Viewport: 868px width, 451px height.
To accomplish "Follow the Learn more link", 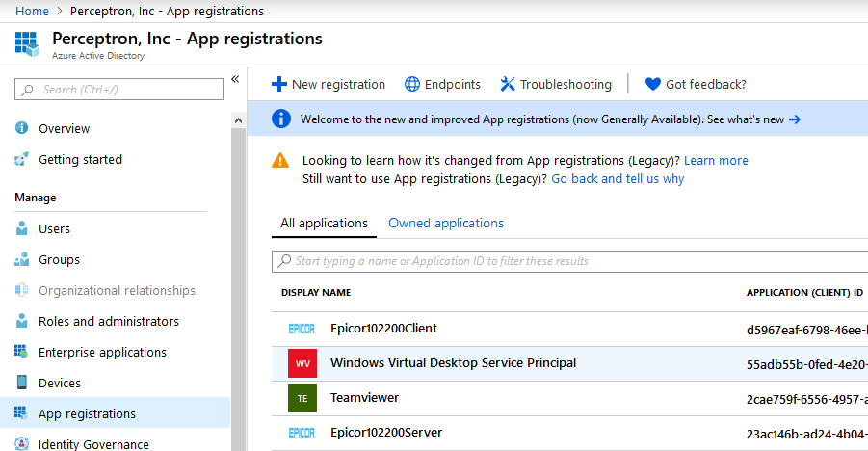I will pyautogui.click(x=716, y=161).
